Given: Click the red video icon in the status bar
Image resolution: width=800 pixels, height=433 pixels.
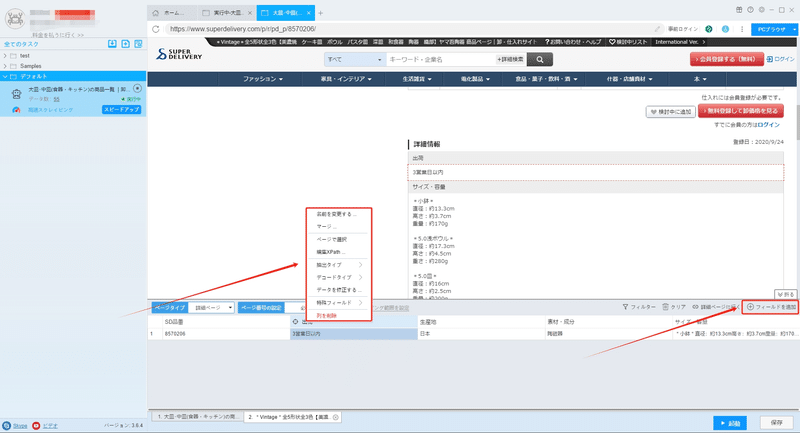Looking at the screenshot, I should (x=36, y=425).
